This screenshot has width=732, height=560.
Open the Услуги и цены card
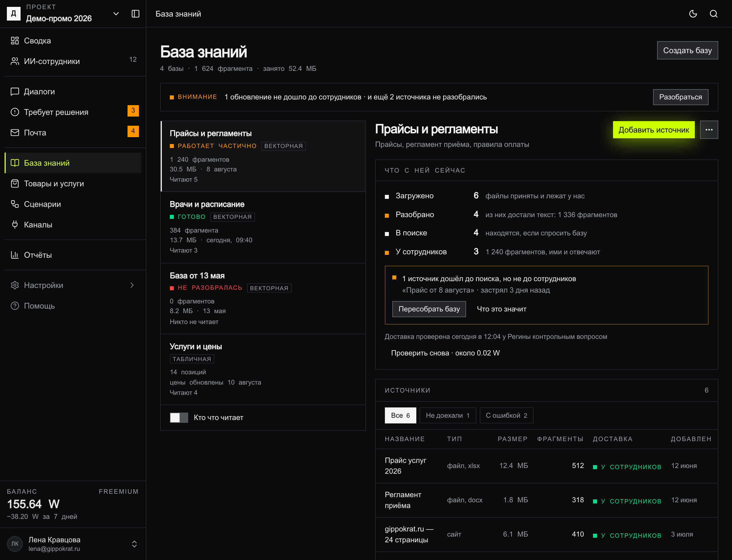[263, 370]
